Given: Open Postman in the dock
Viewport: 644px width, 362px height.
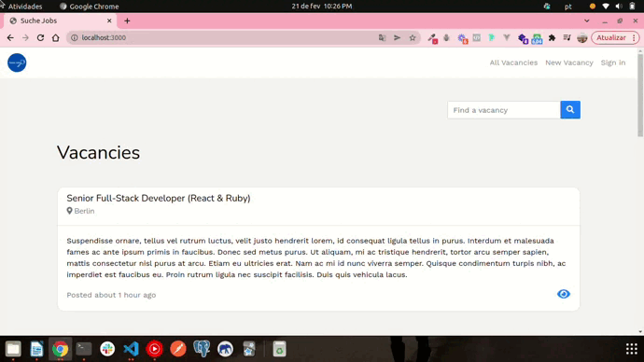Looking at the screenshot, I should point(178,349).
